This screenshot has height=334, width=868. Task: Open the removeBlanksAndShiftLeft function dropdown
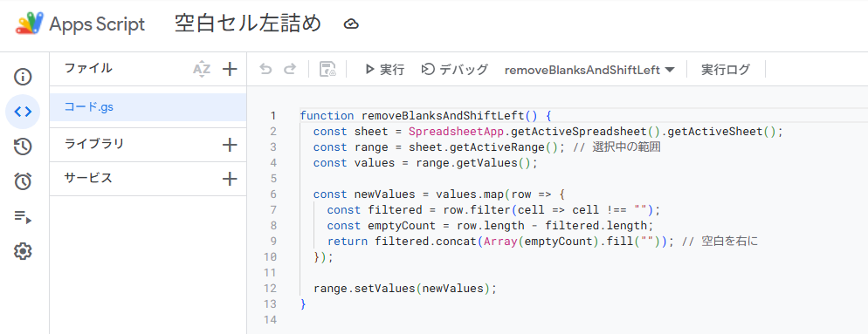[589, 70]
